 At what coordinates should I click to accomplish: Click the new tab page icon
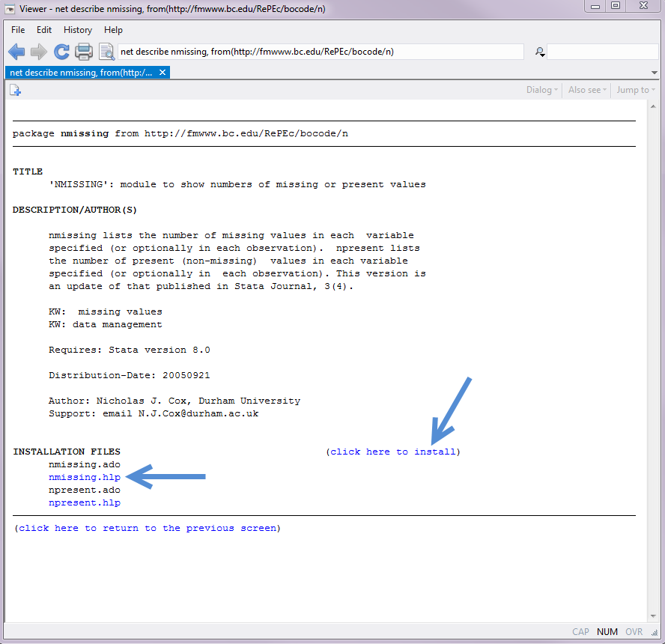15,90
